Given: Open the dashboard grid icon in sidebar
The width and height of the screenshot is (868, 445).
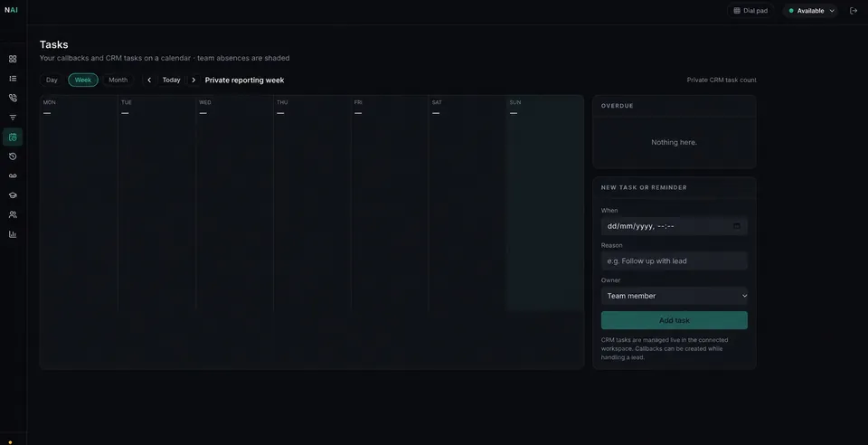Looking at the screenshot, I should pos(13,59).
